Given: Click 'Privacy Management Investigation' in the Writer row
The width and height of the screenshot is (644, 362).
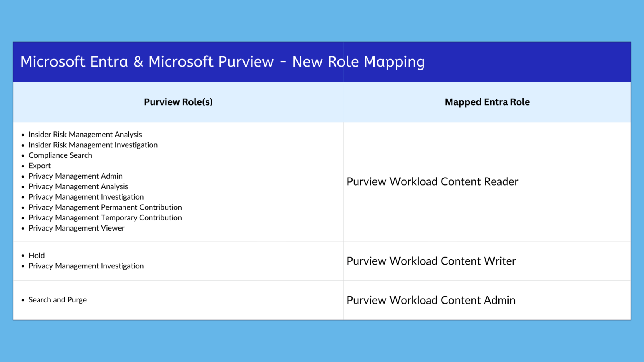Looking at the screenshot, I should pos(86,266).
